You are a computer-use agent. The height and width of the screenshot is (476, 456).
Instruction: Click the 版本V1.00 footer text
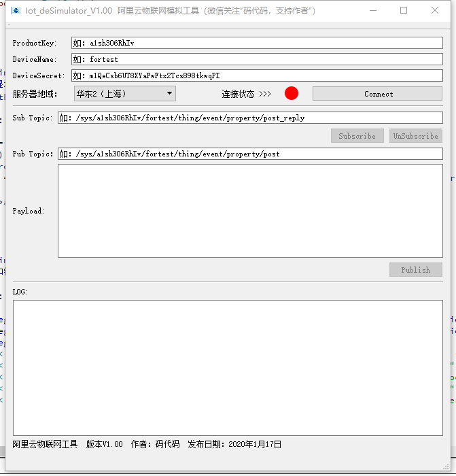[105, 444]
